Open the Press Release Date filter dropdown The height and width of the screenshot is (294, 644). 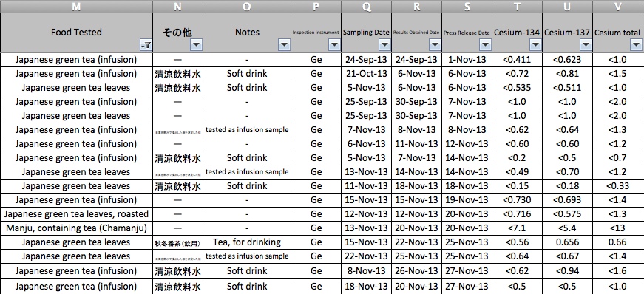pyautogui.click(x=485, y=45)
